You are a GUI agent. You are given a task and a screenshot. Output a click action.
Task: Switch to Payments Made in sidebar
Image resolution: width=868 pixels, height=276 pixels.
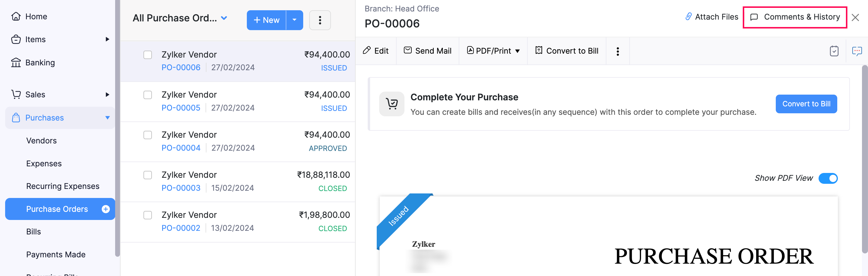tap(55, 254)
